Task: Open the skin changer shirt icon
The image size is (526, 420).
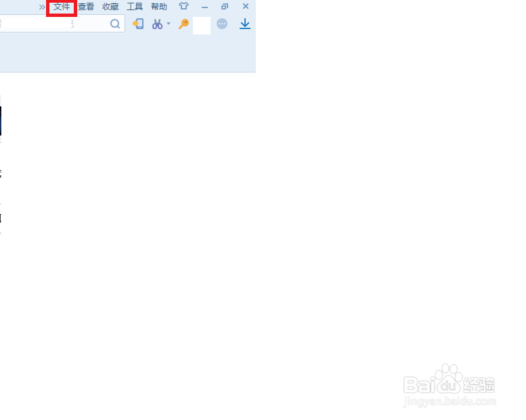Action: click(x=184, y=6)
